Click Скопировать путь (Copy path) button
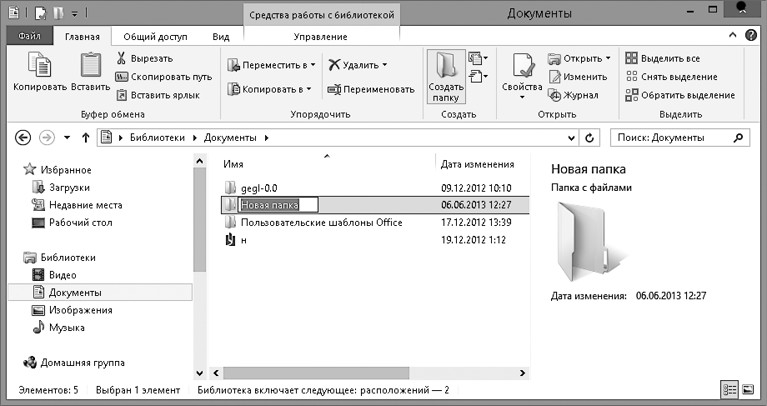 [164, 77]
